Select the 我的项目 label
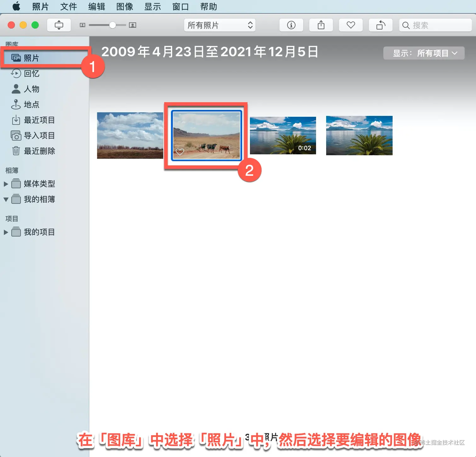Image resolution: width=476 pixels, height=457 pixels. [x=39, y=232]
